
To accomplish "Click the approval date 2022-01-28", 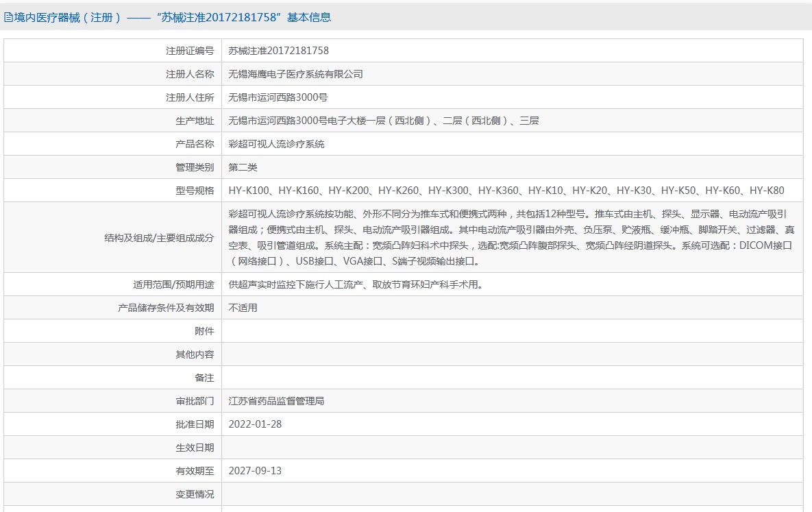I will point(255,424).
